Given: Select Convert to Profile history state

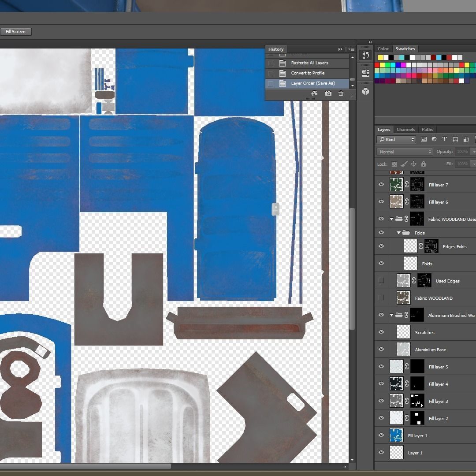Looking at the screenshot, I should click(x=307, y=73).
